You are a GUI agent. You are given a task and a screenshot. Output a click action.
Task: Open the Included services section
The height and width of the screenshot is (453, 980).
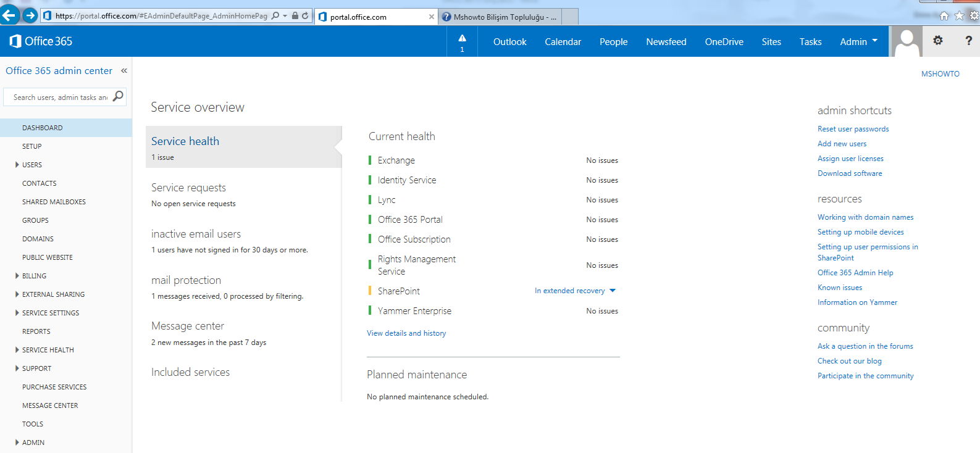pos(190,372)
